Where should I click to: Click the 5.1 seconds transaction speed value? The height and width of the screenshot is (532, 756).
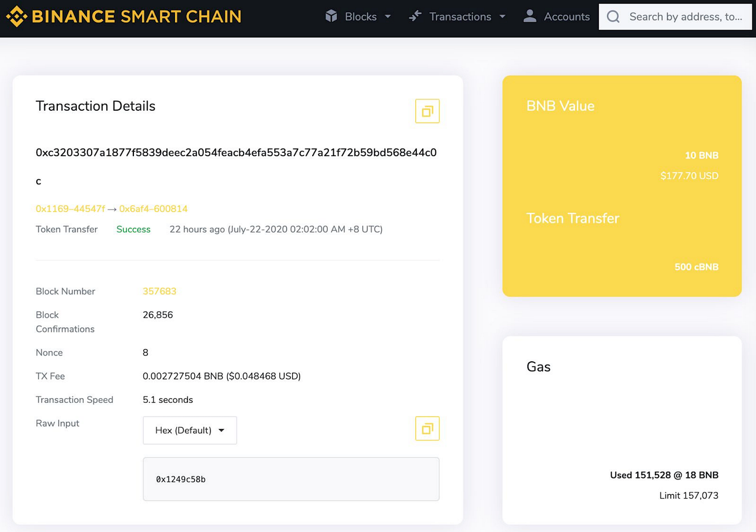pos(167,400)
